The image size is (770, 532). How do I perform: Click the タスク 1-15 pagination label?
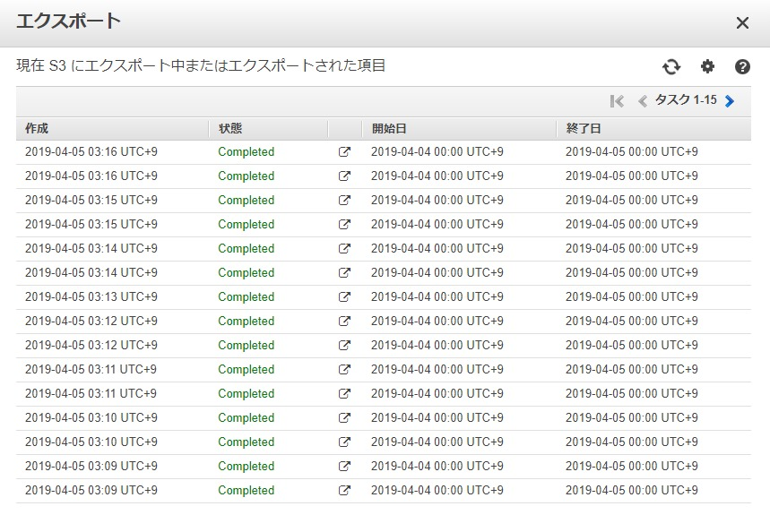(x=686, y=100)
